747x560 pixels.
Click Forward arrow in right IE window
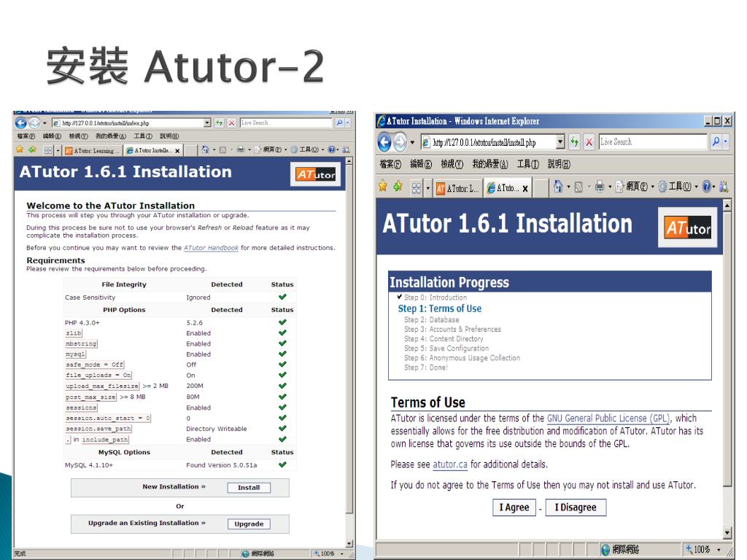[x=400, y=142]
